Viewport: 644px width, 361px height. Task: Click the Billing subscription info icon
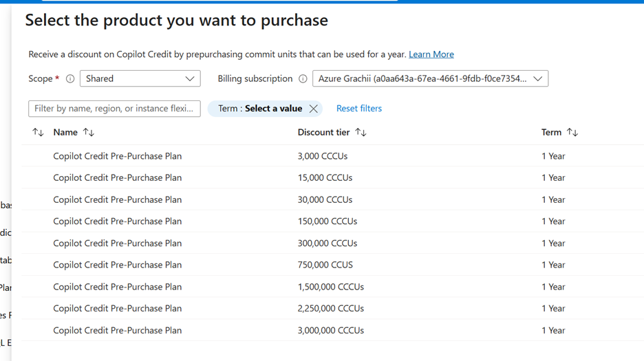pos(303,78)
